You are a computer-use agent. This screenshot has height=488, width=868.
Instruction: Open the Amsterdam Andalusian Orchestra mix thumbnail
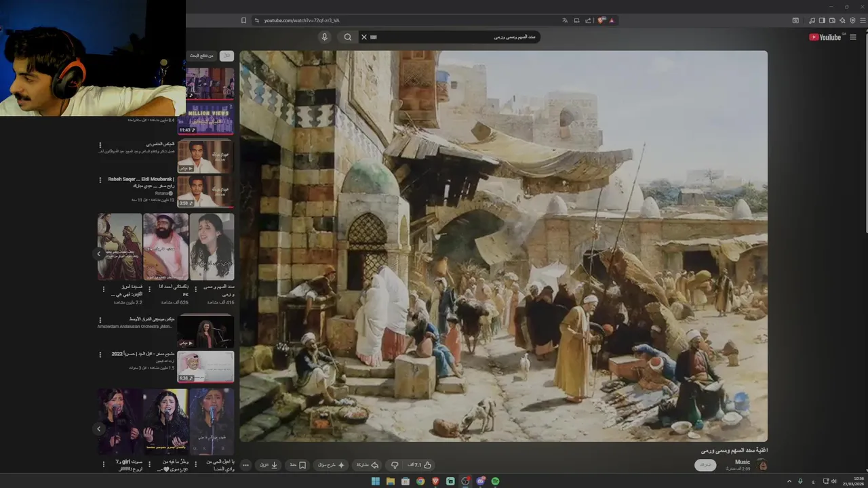click(205, 331)
